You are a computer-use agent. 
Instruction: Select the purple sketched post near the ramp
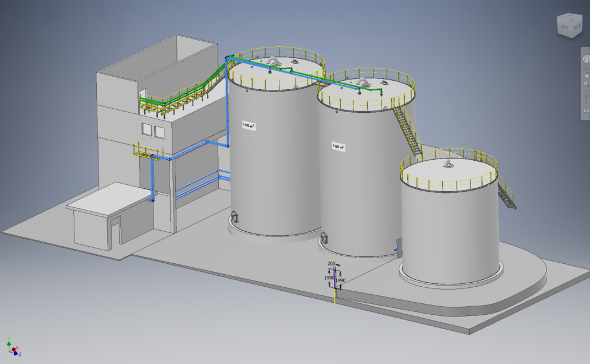(x=335, y=279)
